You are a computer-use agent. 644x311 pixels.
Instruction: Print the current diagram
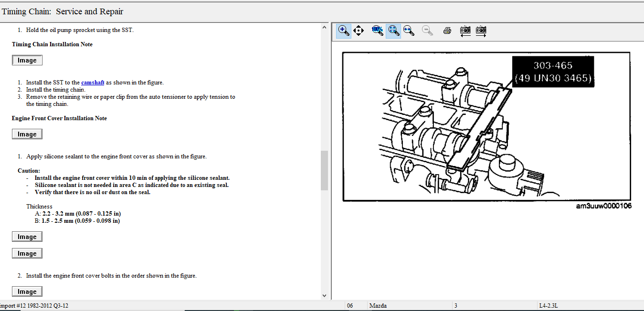click(x=447, y=31)
